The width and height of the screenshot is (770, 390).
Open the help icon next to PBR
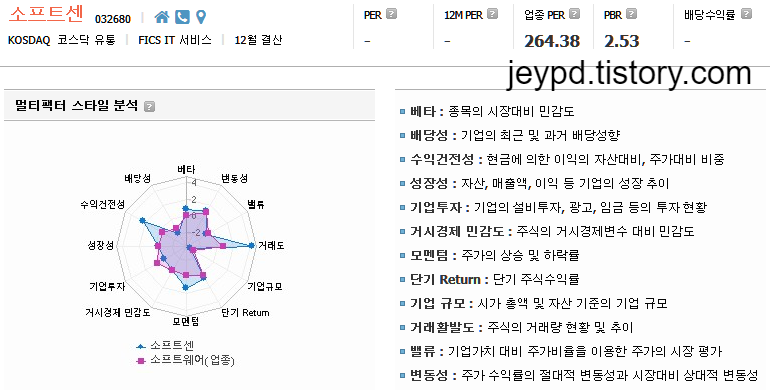pyautogui.click(x=632, y=14)
